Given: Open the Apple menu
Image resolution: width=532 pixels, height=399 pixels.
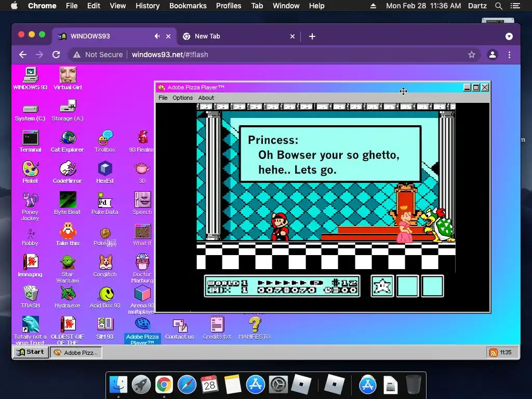Looking at the screenshot, I should [14, 6].
